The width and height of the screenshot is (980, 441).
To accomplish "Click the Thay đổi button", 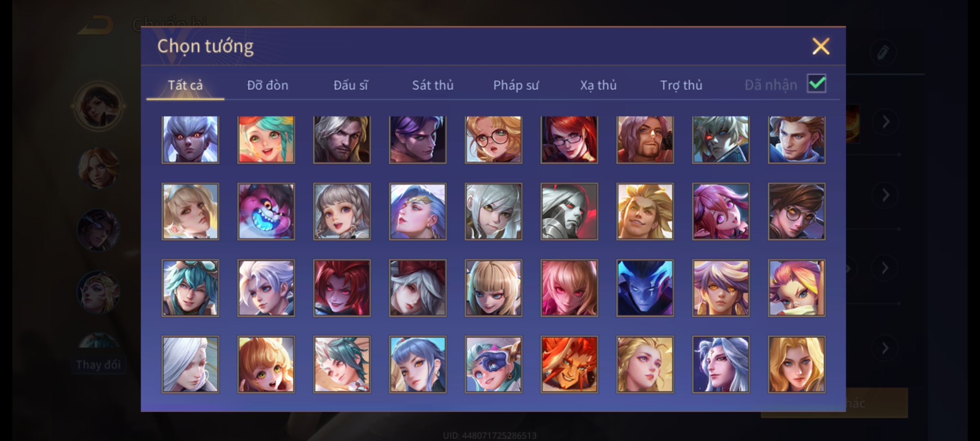I will tap(98, 365).
